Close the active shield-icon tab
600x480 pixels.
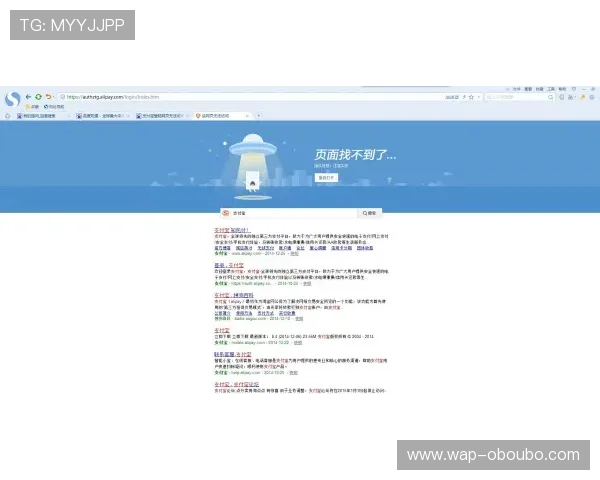tap(247, 116)
